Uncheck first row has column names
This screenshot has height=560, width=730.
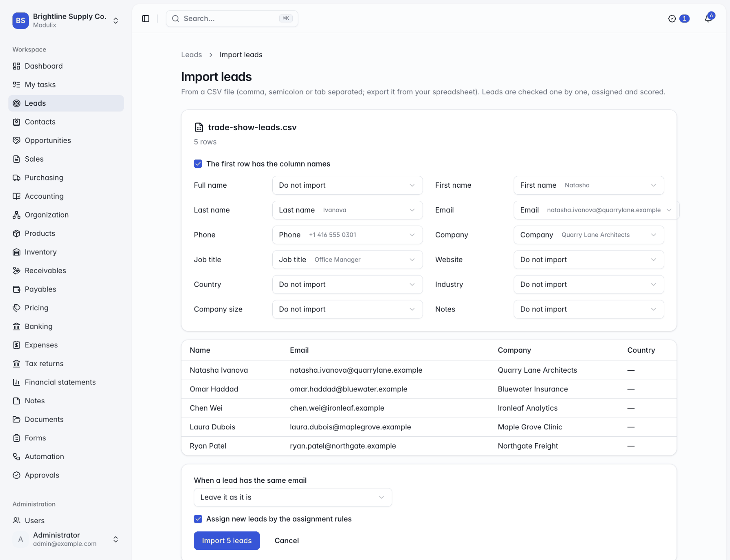tap(198, 164)
